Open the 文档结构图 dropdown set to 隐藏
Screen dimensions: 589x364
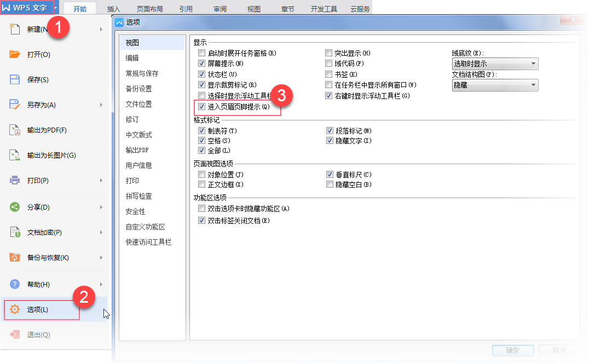pyautogui.click(x=495, y=85)
